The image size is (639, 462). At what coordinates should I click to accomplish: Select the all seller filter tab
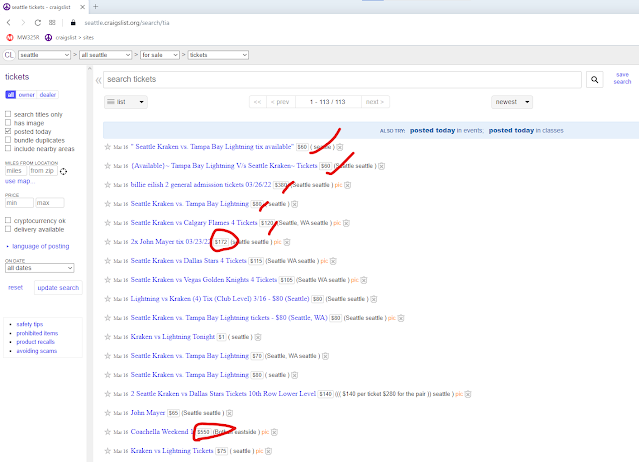pos(11,95)
